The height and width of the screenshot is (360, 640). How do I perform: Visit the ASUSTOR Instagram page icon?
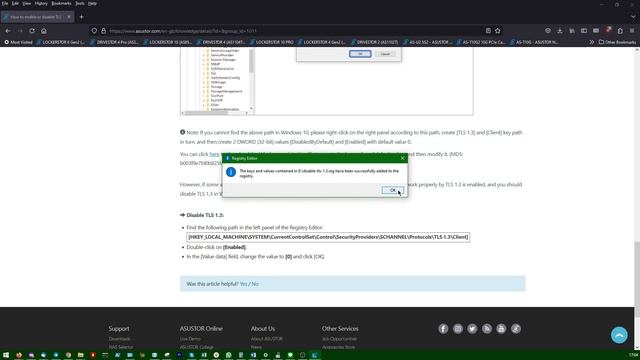coord(458,329)
